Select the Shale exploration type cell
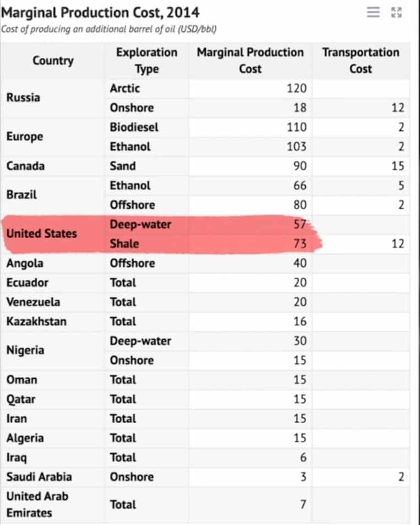This screenshot has width=420, height=525. (x=147, y=243)
